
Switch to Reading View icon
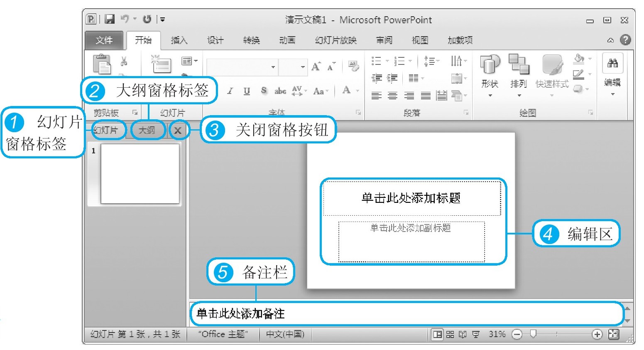pos(463,334)
